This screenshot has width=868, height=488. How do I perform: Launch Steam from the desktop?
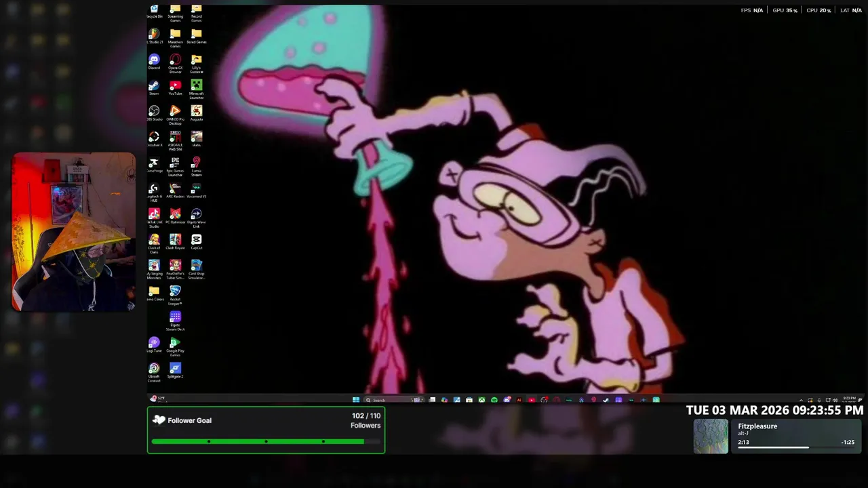(154, 88)
